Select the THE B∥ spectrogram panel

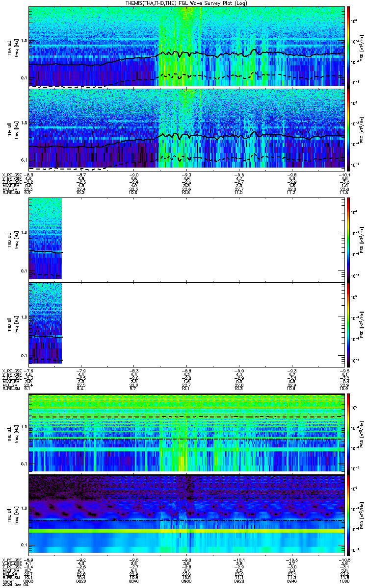(x=186, y=514)
